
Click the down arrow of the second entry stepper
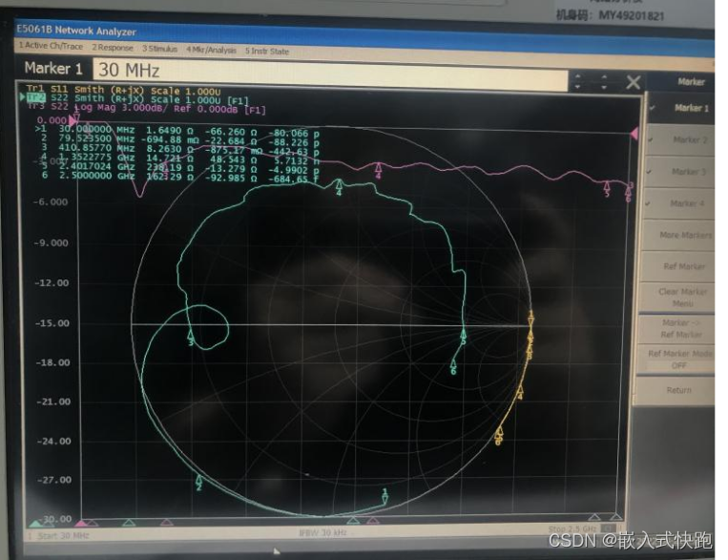click(604, 87)
